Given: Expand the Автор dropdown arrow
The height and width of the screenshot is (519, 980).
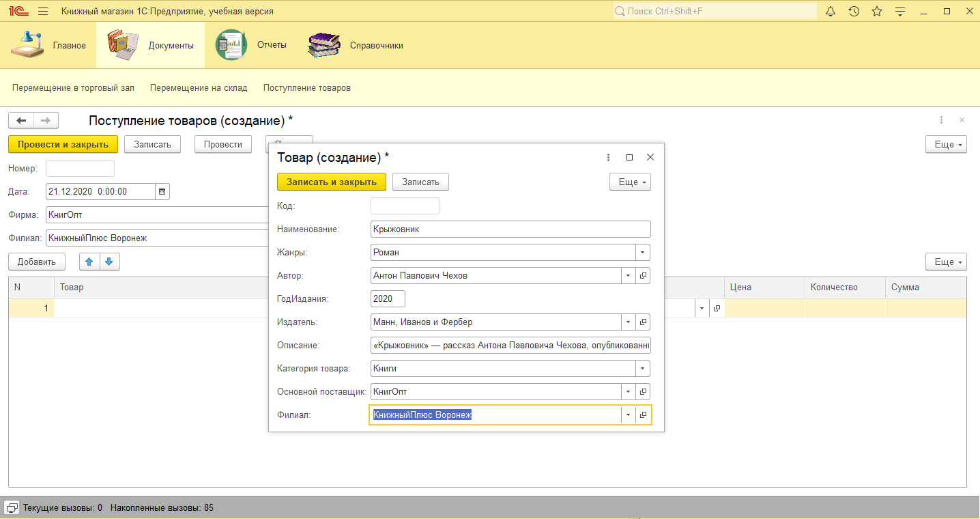Looking at the screenshot, I should tap(628, 275).
